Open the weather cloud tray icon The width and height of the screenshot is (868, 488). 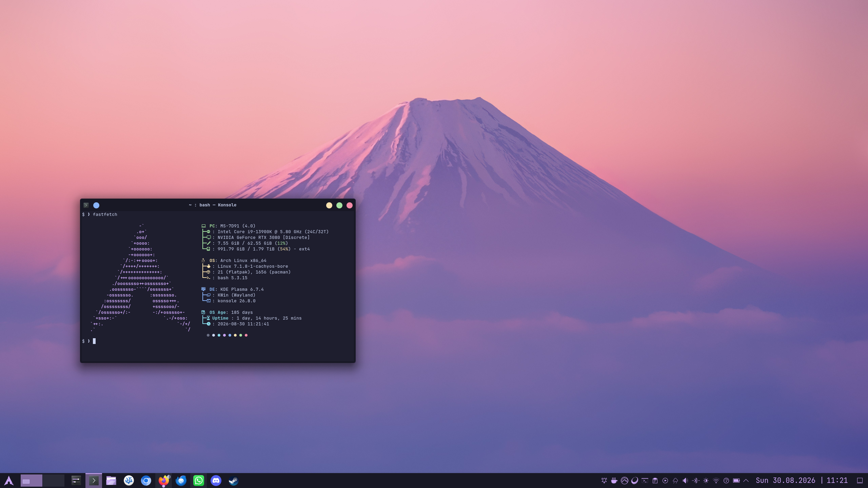[675, 481]
